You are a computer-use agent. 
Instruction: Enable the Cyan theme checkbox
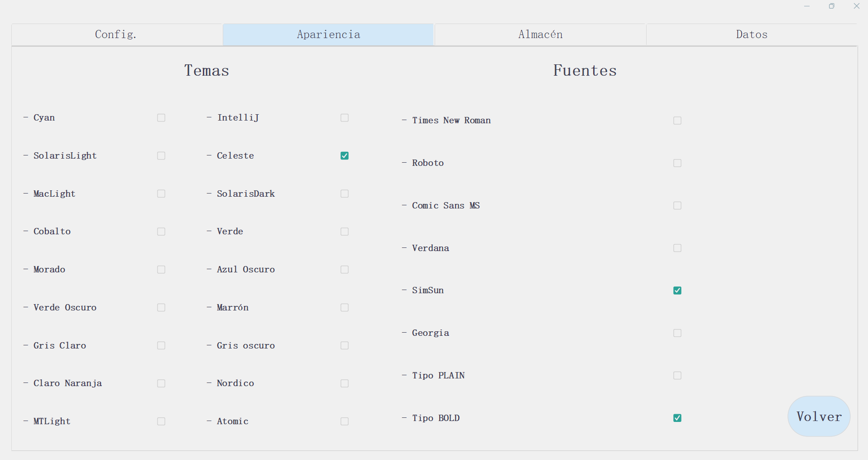[161, 118]
